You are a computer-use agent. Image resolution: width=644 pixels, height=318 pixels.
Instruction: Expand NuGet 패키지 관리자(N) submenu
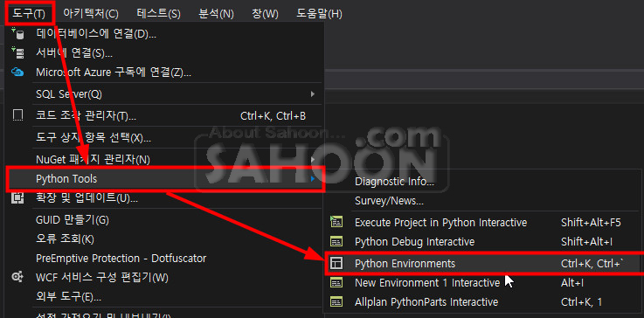coord(164,159)
